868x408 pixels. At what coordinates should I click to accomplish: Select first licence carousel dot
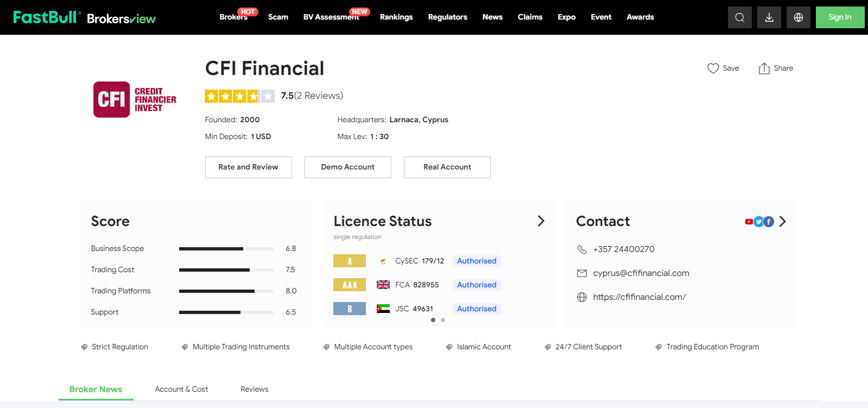click(x=433, y=320)
